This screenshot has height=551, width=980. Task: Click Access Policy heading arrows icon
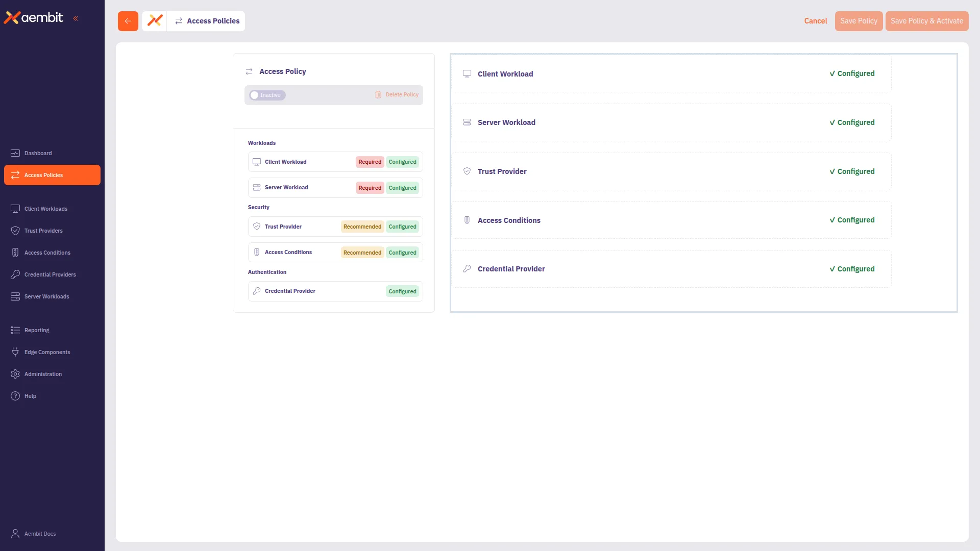click(249, 71)
